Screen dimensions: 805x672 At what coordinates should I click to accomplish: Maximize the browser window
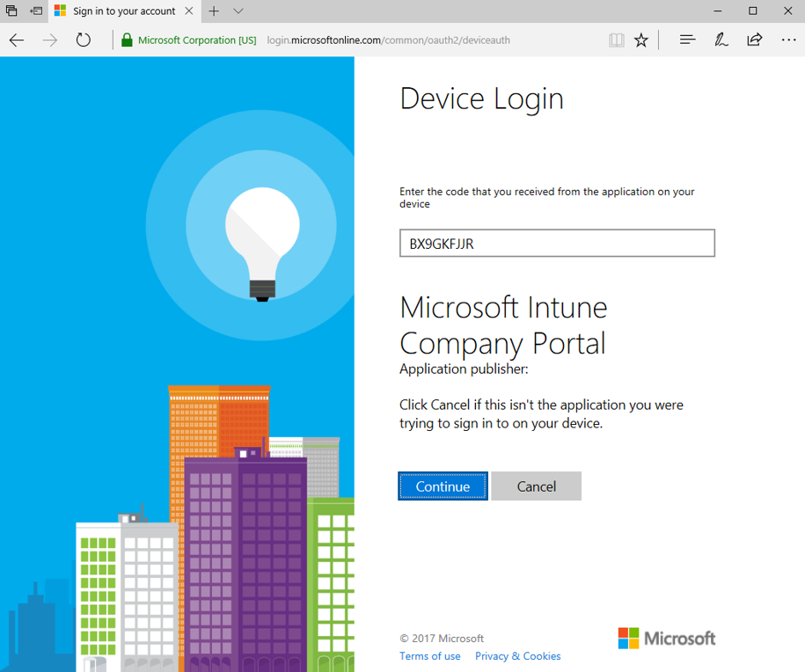(x=752, y=11)
